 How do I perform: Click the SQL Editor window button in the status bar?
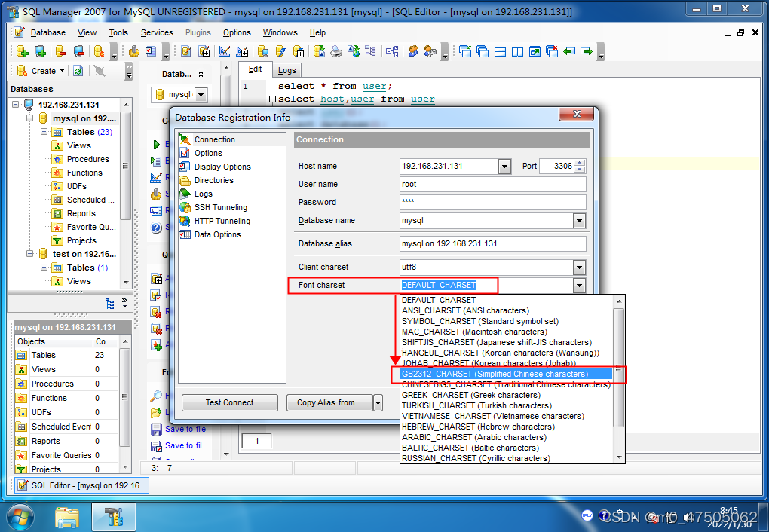81,485
